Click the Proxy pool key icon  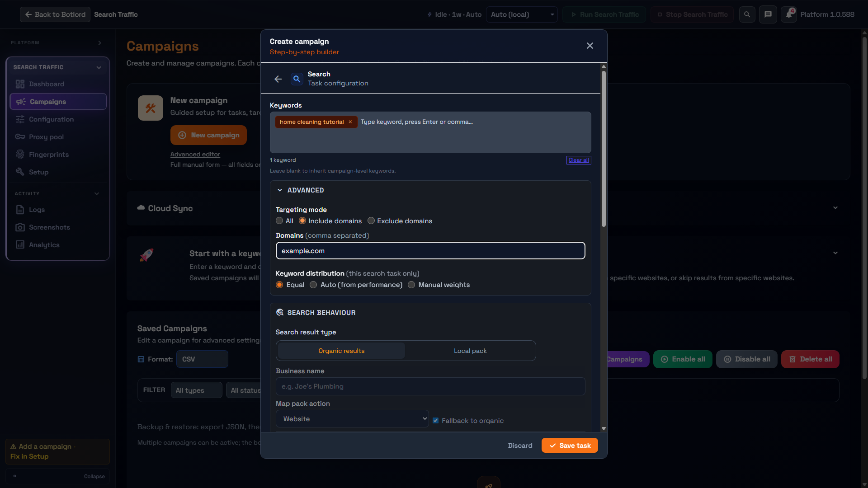[20, 137]
